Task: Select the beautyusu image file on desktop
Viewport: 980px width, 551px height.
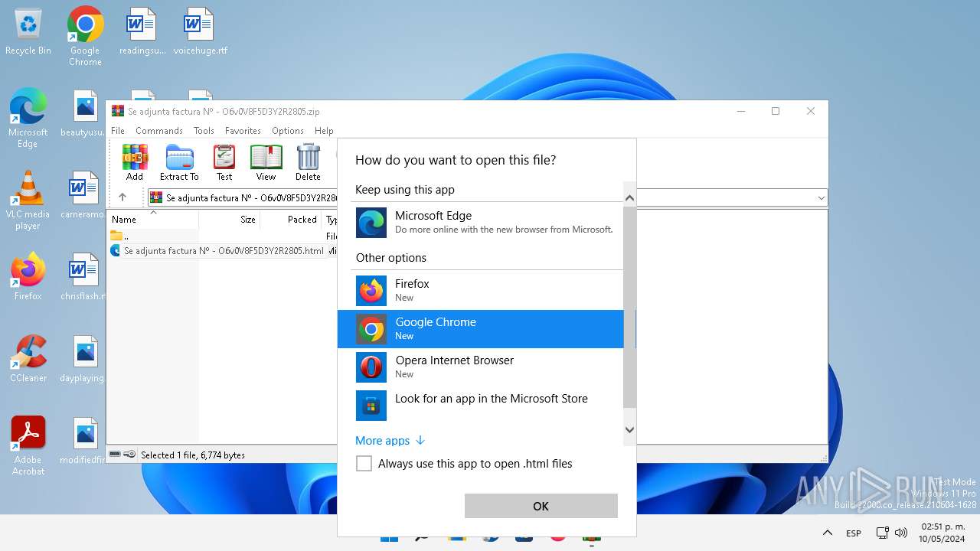Action: (x=83, y=115)
